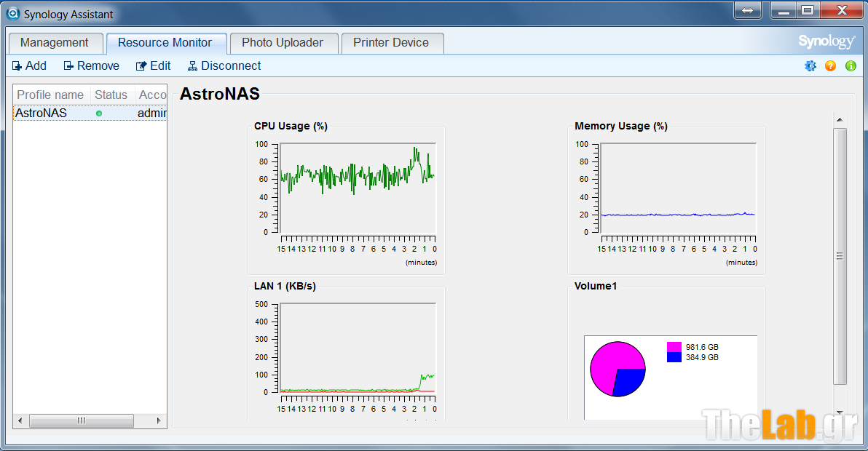Image resolution: width=868 pixels, height=451 pixels.
Task: Click the Synology logo
Action: click(x=826, y=41)
